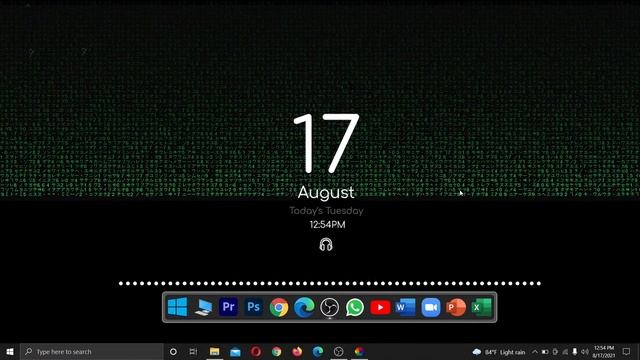Open Microsoft Edge in the dock

pos(304,307)
